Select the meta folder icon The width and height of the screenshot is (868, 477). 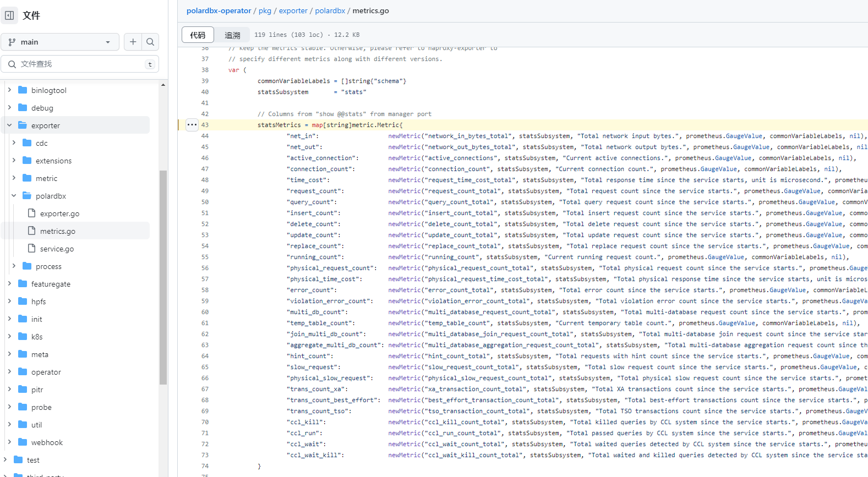[23, 354]
